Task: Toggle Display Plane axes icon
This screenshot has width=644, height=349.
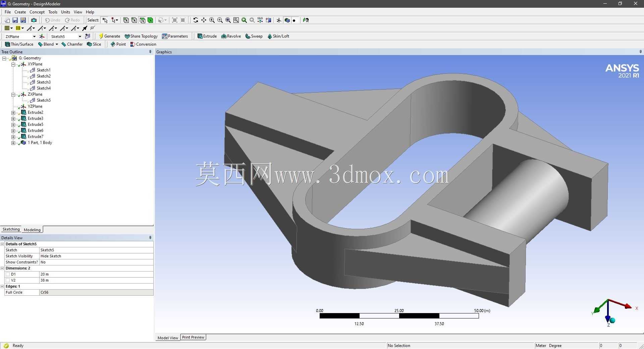Action: 279,20
